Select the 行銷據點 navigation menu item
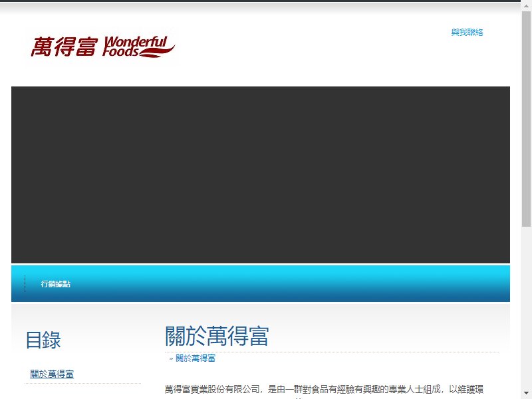 point(55,284)
